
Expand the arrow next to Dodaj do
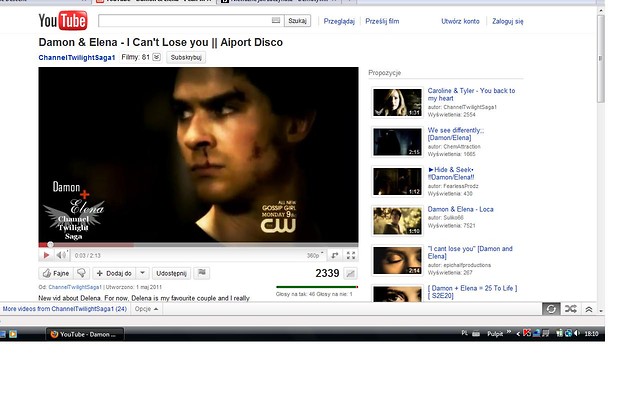coord(142,273)
